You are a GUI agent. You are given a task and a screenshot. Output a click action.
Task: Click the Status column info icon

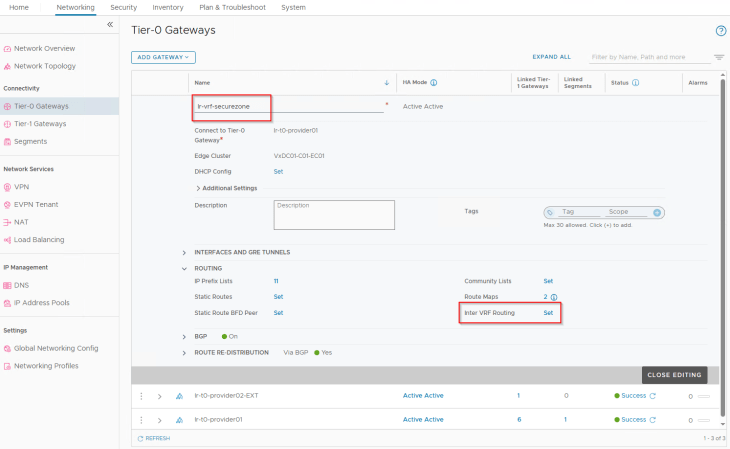coord(636,83)
